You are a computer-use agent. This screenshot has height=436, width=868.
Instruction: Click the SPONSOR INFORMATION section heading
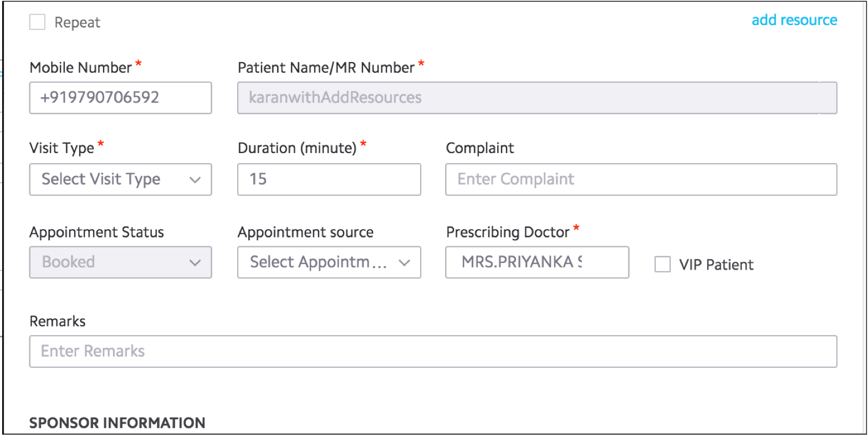click(117, 423)
